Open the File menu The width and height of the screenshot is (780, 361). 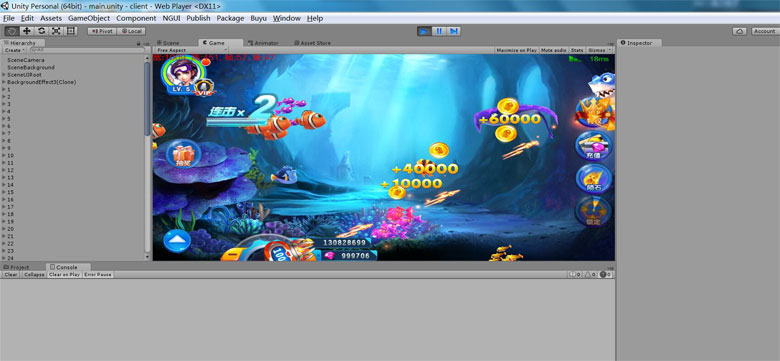coord(8,18)
